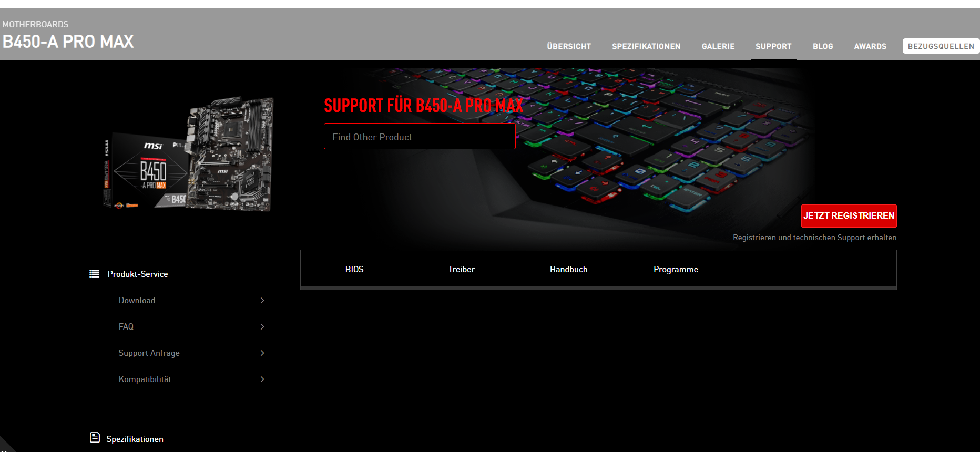Switch to the Treiber tab
Screen dimensions: 980x452
[x=462, y=269]
